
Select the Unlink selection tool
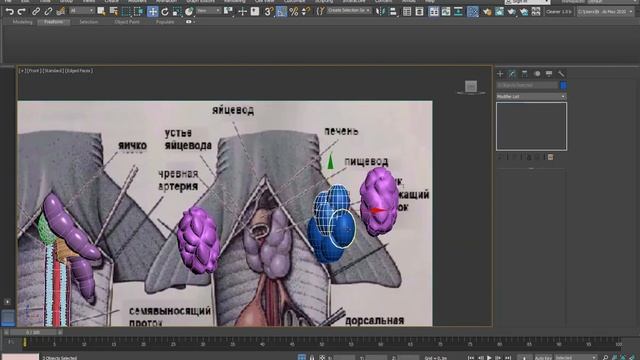[48, 11]
